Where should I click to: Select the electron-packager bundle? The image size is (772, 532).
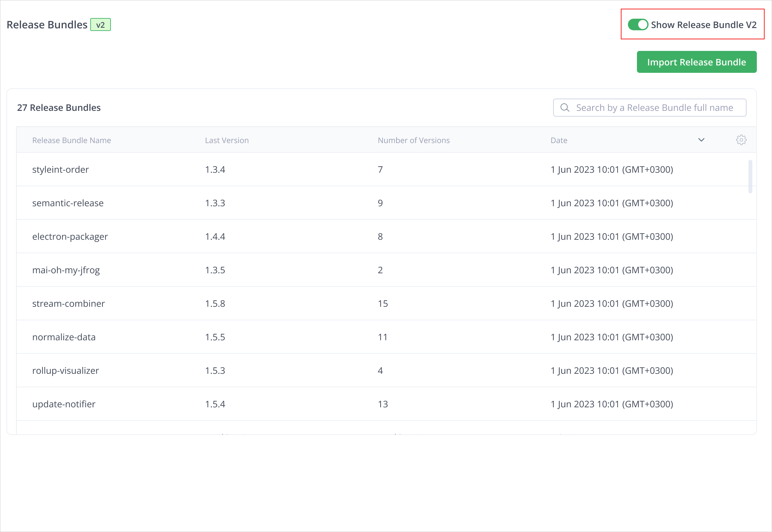tap(70, 237)
